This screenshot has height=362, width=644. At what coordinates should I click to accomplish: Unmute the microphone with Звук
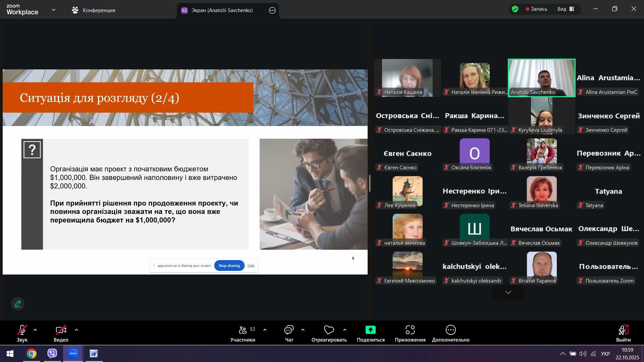[x=22, y=330]
